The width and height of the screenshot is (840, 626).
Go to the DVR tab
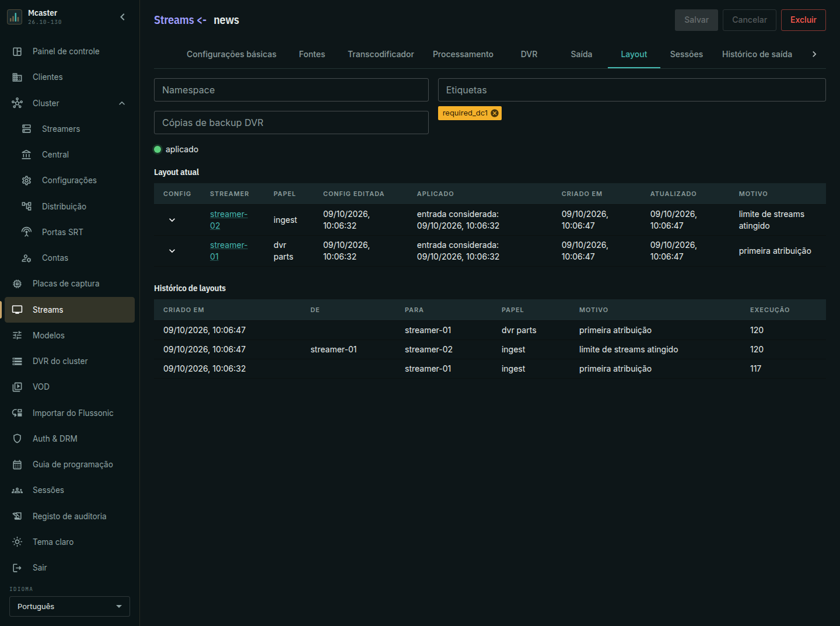coord(529,54)
